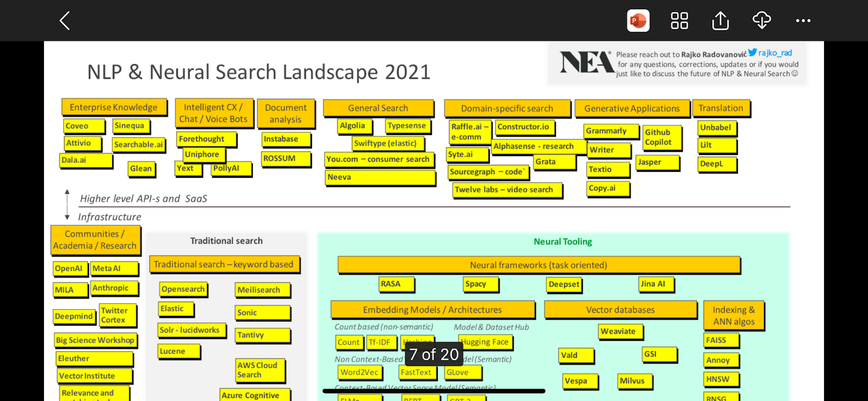This screenshot has height=401, width=868.
Task: Select the 'Domain-specific search' heading
Action: (x=507, y=108)
